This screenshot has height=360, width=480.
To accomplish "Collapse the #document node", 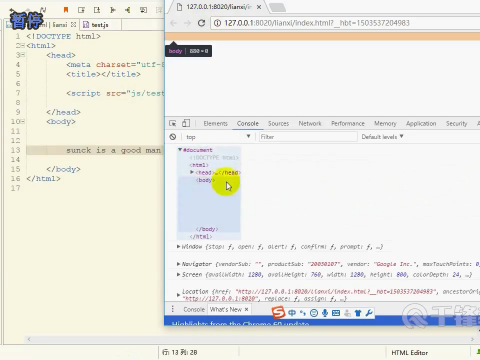I will coord(180,150).
